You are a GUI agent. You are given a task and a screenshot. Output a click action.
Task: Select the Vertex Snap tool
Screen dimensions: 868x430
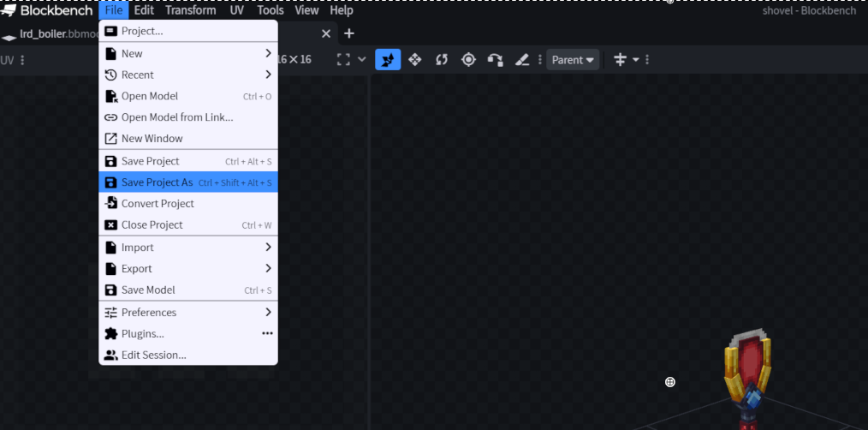[495, 60]
